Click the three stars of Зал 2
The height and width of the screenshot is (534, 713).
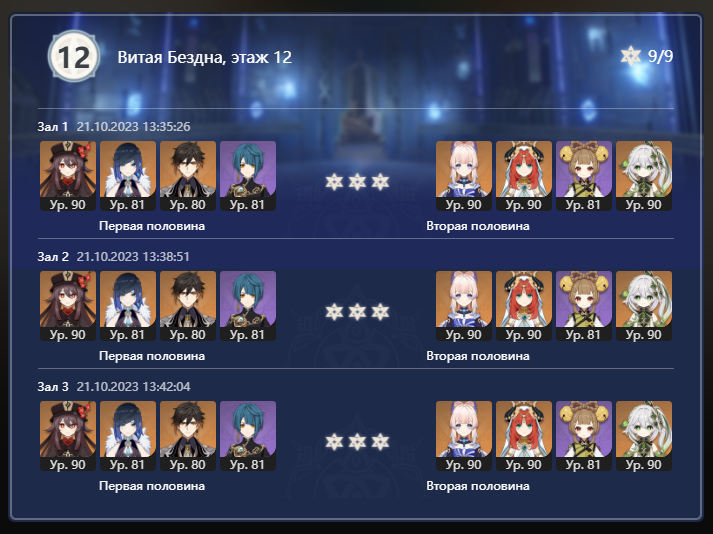(357, 312)
